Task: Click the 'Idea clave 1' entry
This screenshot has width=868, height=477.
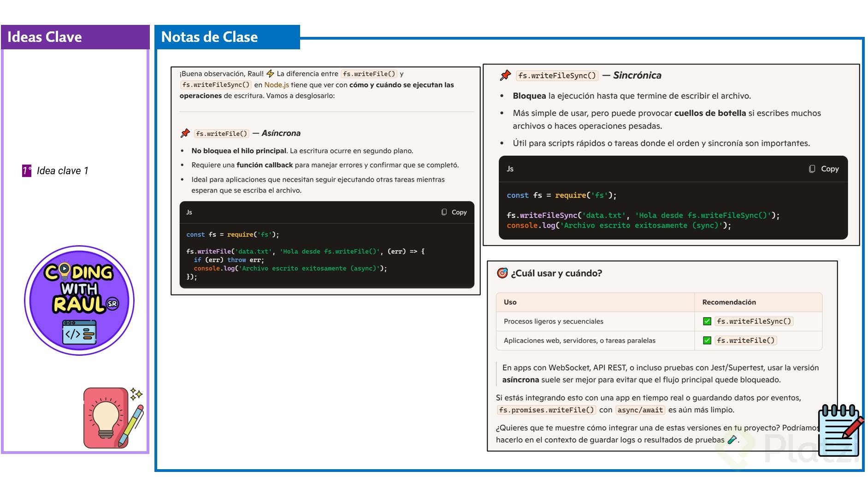Action: click(x=62, y=171)
